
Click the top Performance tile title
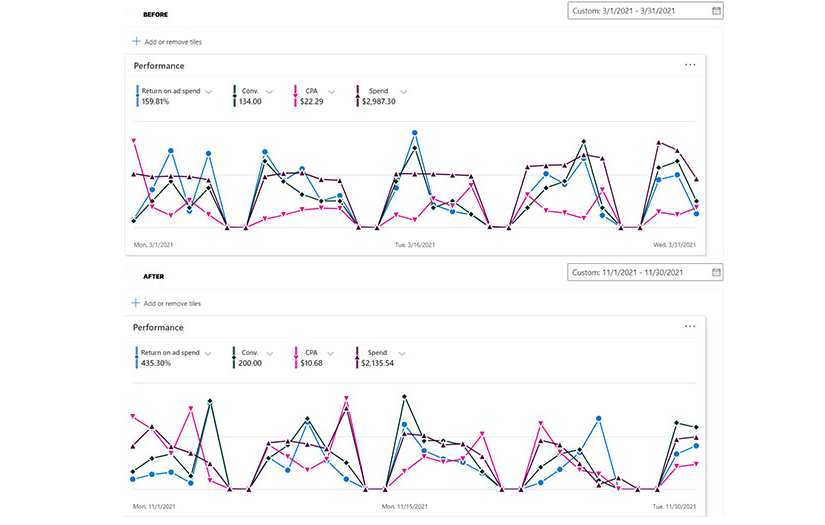click(x=159, y=65)
